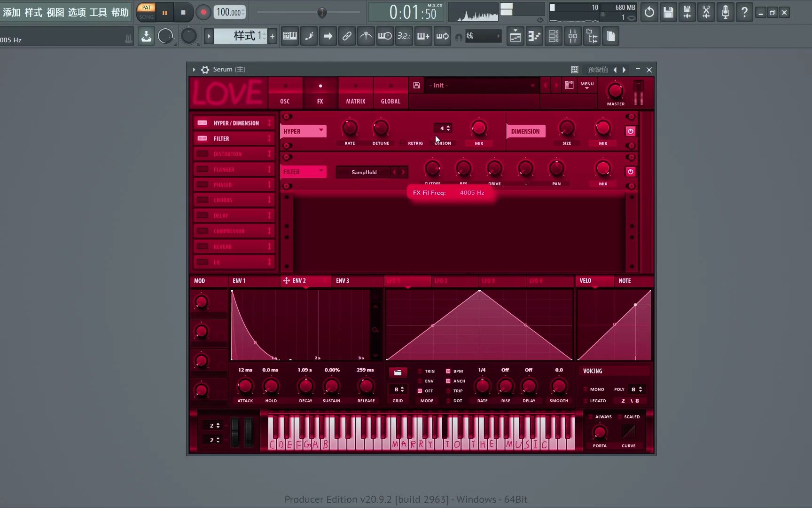The width and height of the screenshot is (812, 508).
Task: Toggle loop recording icon
Action: coord(442,36)
